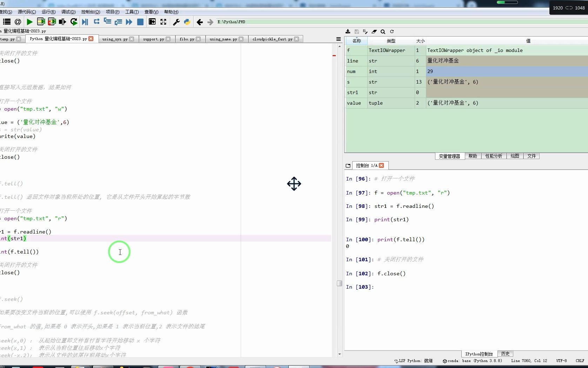Open the 帮助(H) menu
Image resolution: width=588 pixels, height=368 pixels.
[171, 12]
